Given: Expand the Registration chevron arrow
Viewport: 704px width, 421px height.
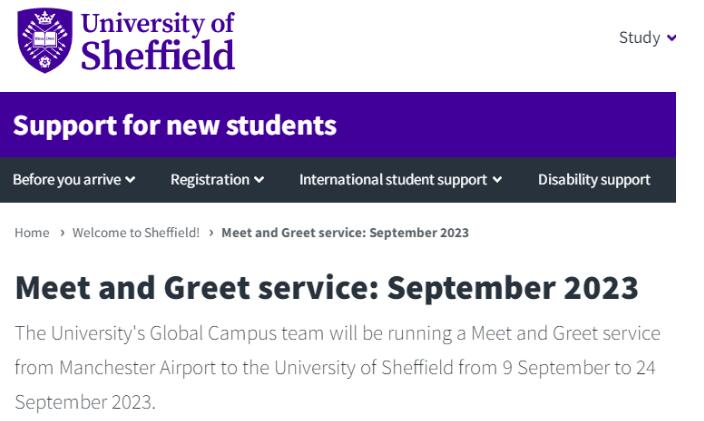Looking at the screenshot, I should pos(259,180).
